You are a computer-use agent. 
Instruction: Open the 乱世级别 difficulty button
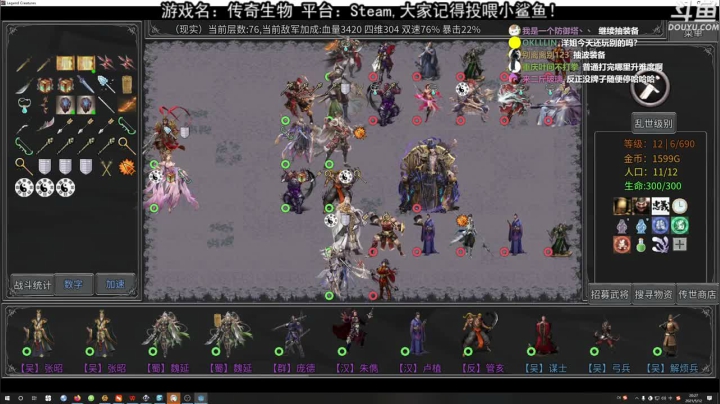(653, 123)
